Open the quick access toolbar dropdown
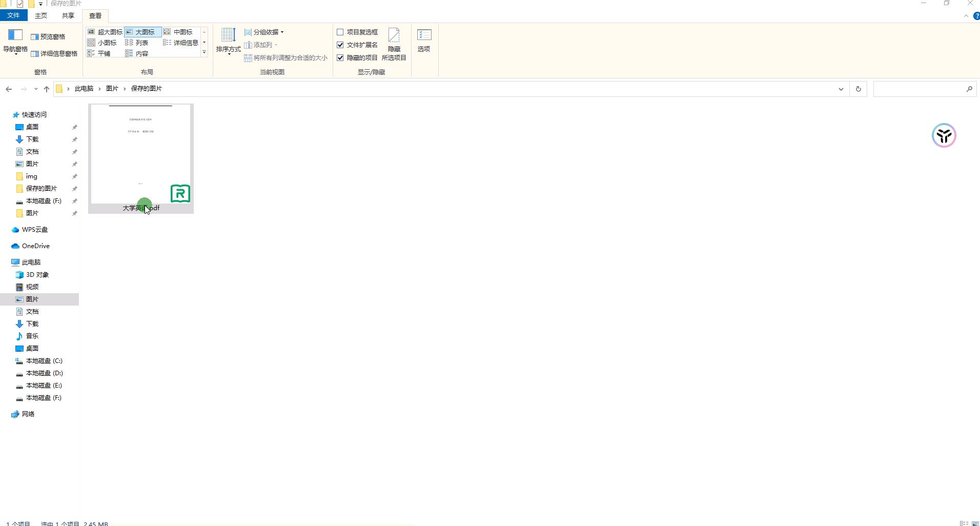Screen dimensions: 980x526 coord(40,4)
